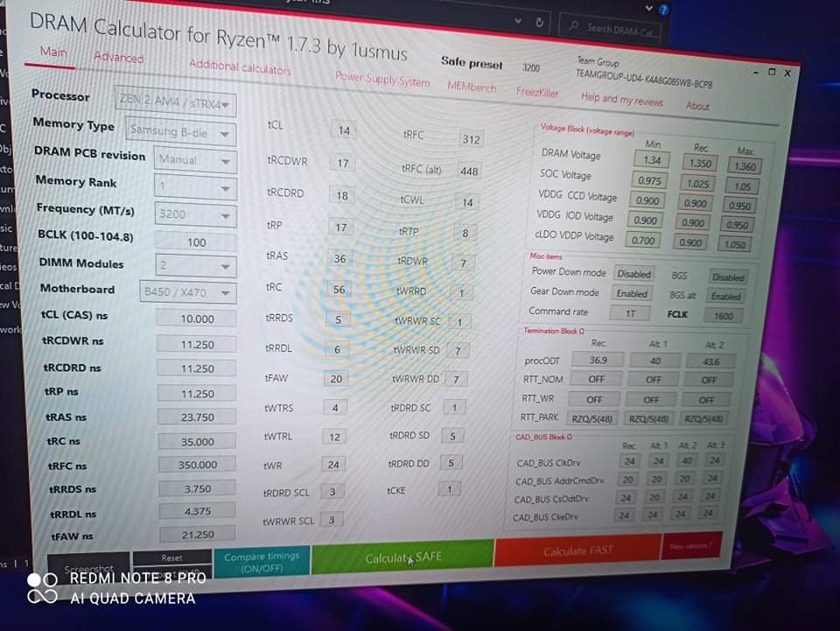This screenshot has height=631, width=840.
Task: Open the help question-mark icon in the Explorer window
Action: (x=664, y=10)
